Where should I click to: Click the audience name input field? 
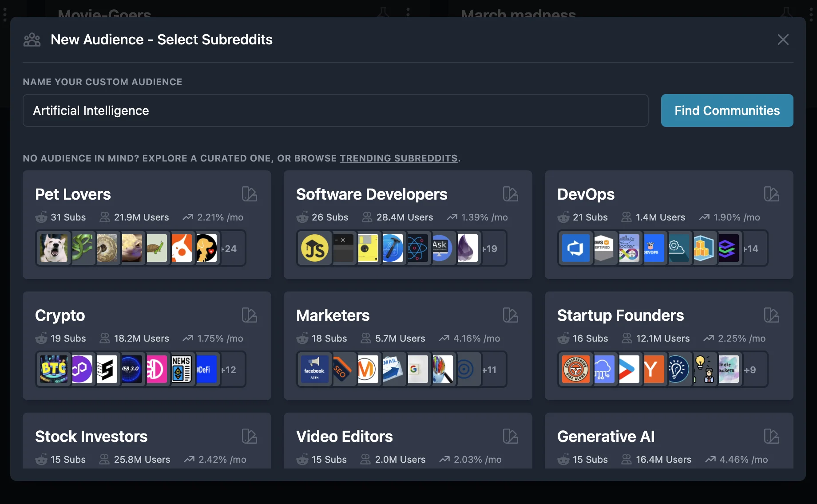(x=335, y=110)
